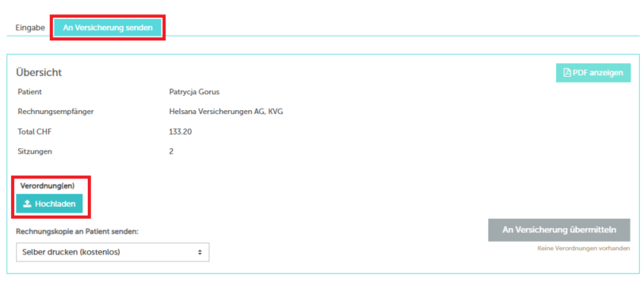Click the Übersicht heading
Image resolution: width=644 pixels, height=294 pixels.
coord(39,73)
